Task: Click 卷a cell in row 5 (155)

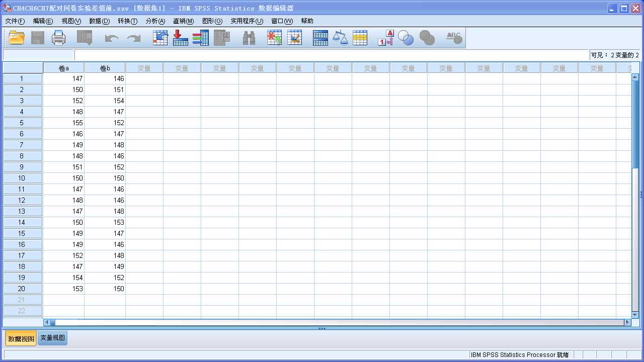Action: pyautogui.click(x=63, y=123)
